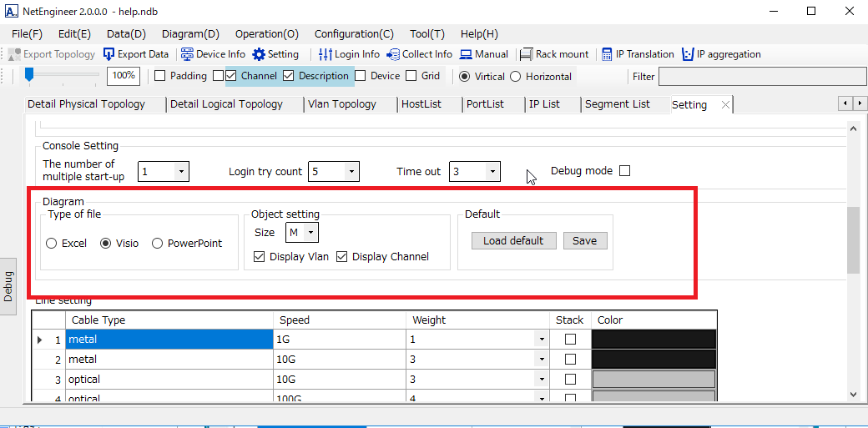Click the Export Data toolbar icon
868x428 pixels.
coord(109,54)
